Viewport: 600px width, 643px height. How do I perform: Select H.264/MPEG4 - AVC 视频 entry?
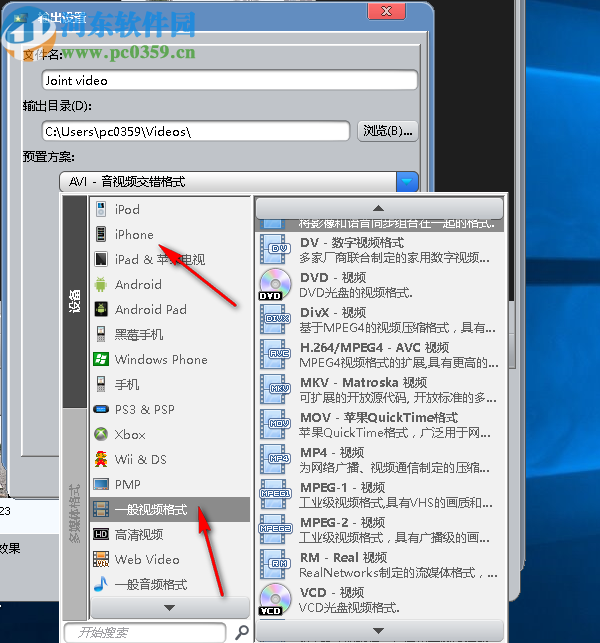(379, 355)
